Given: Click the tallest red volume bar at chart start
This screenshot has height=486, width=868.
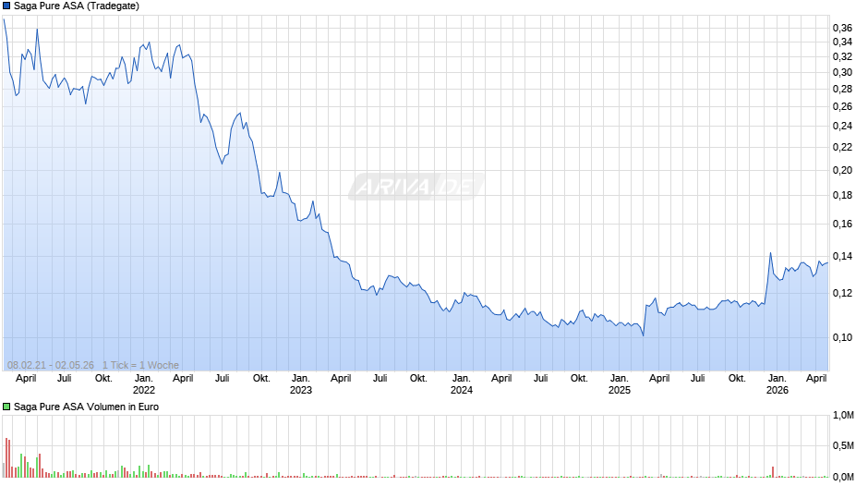Looking at the screenshot, I should click(x=6, y=457).
